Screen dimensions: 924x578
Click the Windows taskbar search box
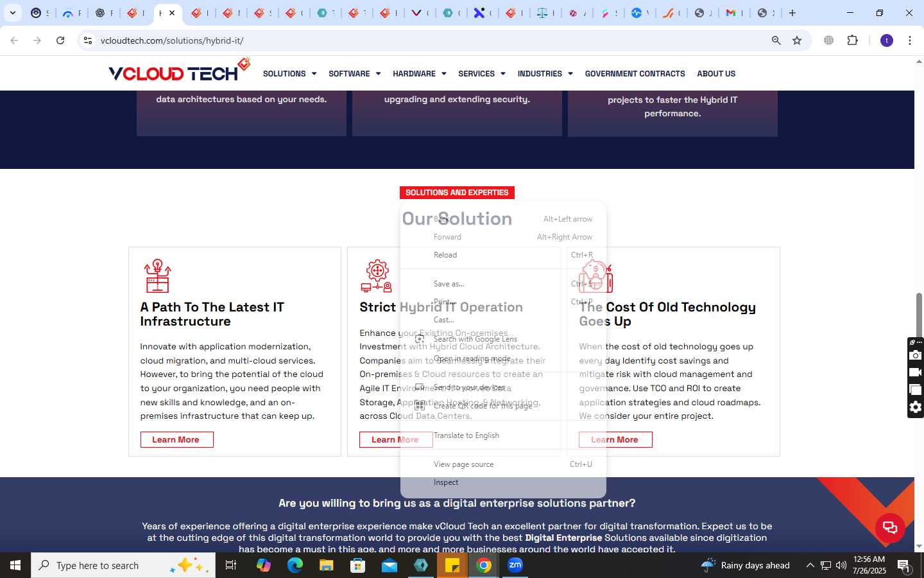(x=123, y=565)
